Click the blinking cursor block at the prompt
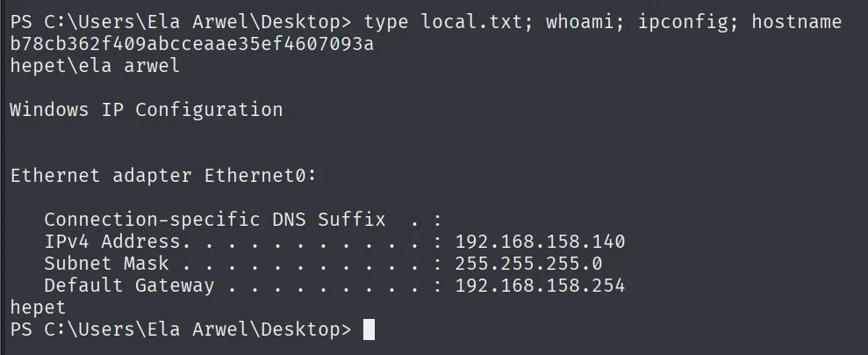The height and width of the screenshot is (355, 868). click(x=369, y=330)
